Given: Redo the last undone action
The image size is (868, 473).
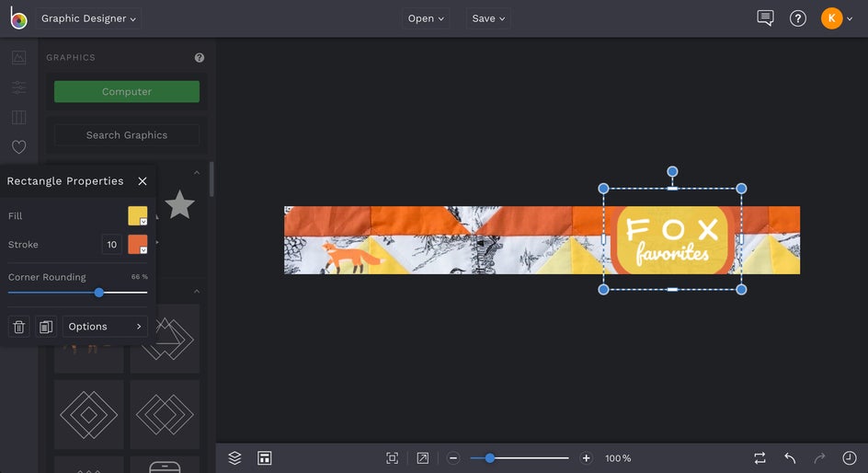Looking at the screenshot, I should tap(820, 458).
